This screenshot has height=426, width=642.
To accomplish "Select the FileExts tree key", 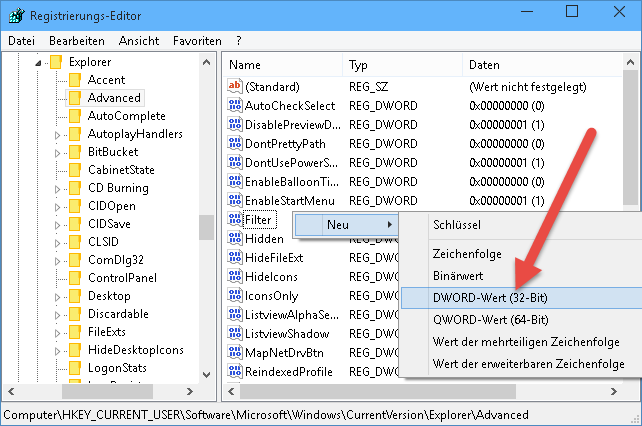I will [107, 332].
